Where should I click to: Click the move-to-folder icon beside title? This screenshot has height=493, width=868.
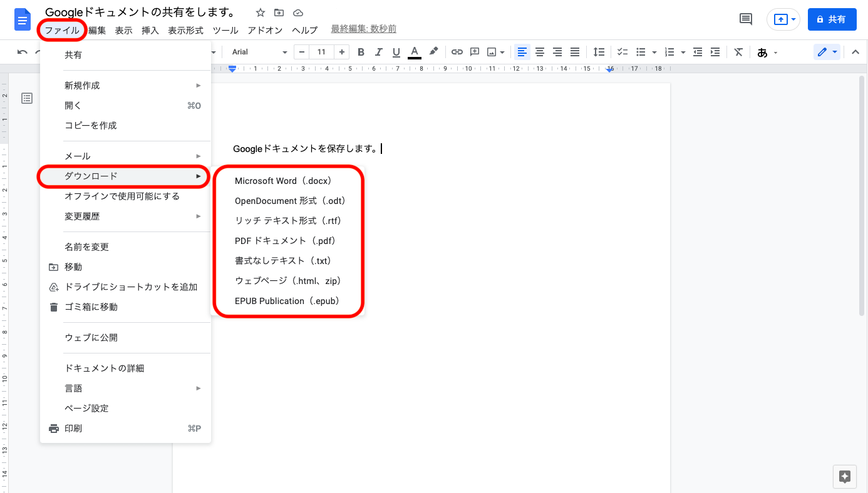[x=279, y=13]
